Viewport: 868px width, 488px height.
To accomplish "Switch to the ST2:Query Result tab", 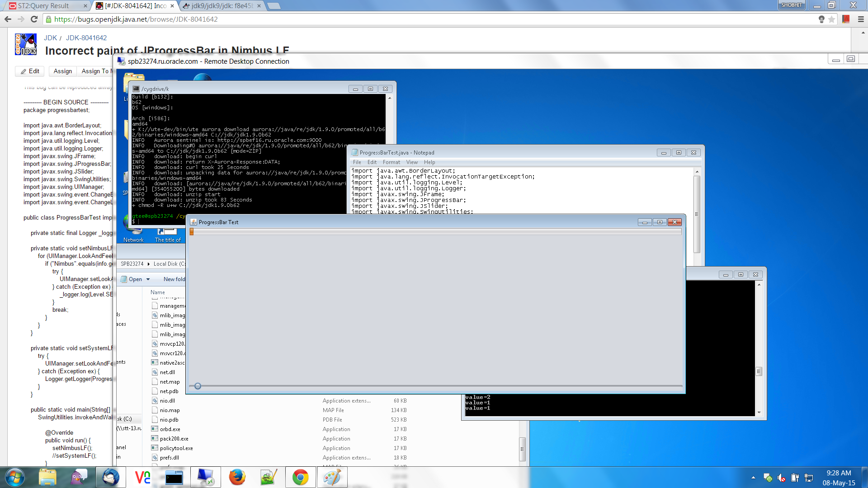I will pos(43,6).
